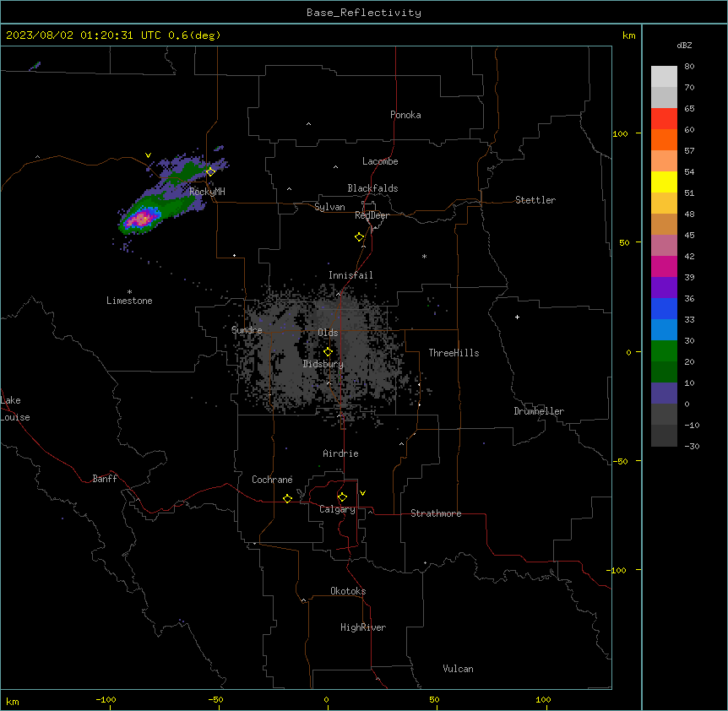728x711 pixels.
Task: Click the Innisfail city label
Action: pos(350,275)
